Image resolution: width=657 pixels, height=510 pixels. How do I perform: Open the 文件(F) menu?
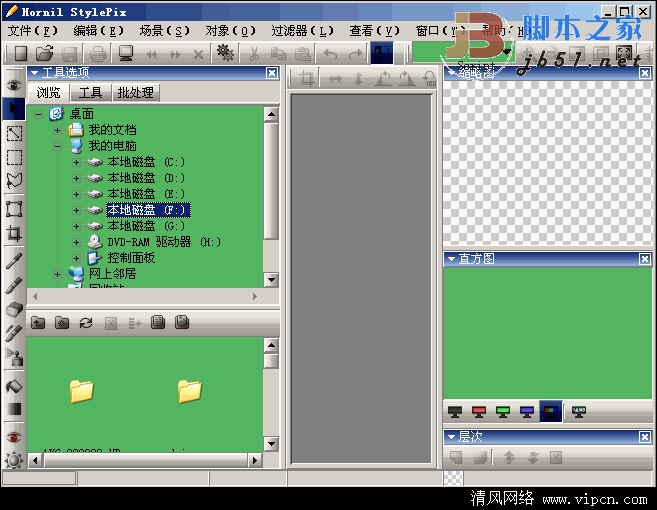coord(32,30)
